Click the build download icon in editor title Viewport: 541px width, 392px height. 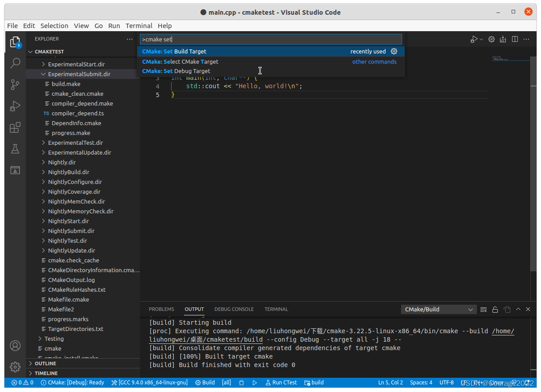503,39
